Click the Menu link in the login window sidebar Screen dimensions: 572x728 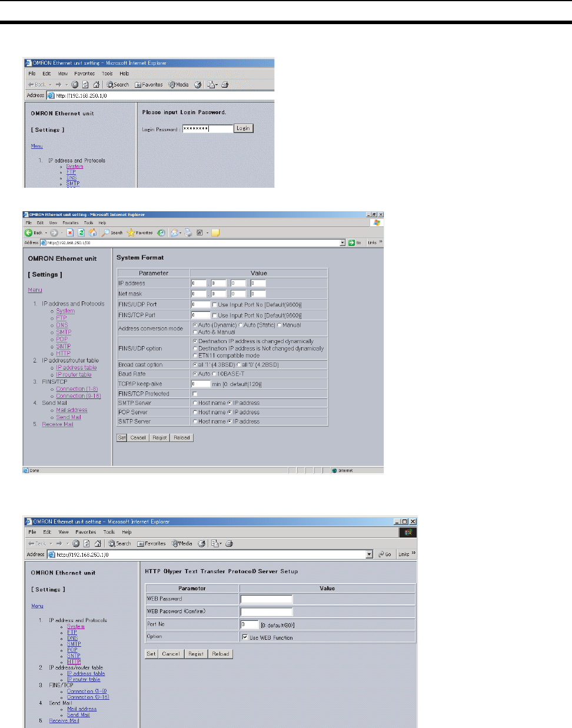36,146
